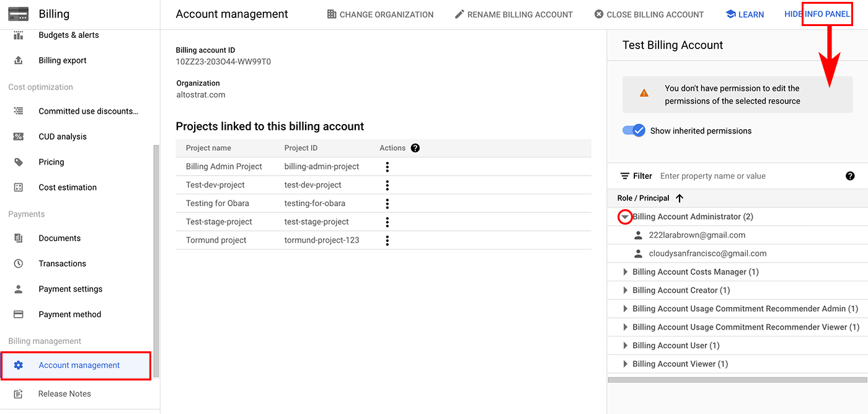Select the Cost estimation tool
Image resolution: width=868 pixels, height=414 pixels.
point(67,187)
